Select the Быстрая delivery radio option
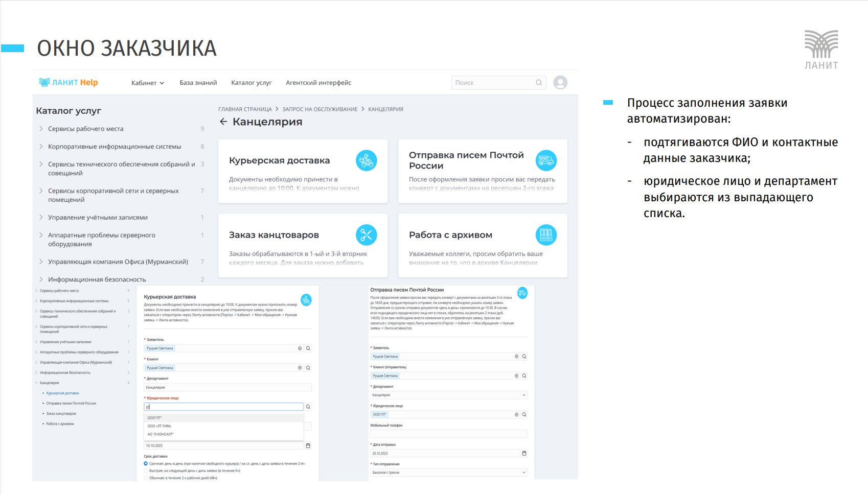 pos(146,471)
